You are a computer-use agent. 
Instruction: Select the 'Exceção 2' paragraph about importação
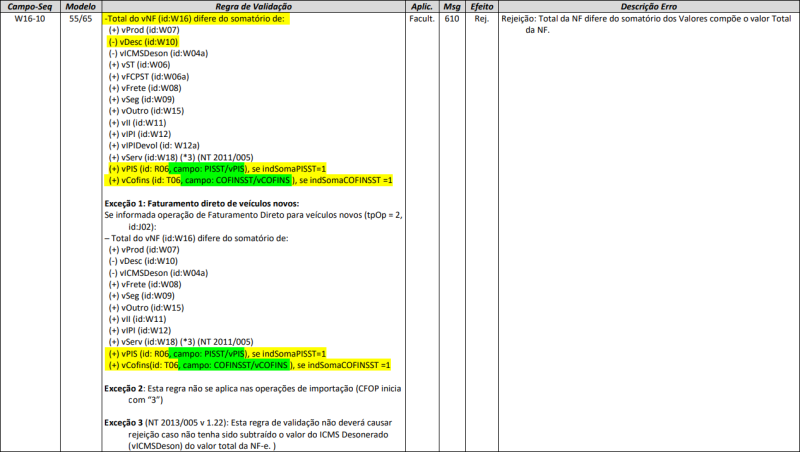click(x=253, y=394)
